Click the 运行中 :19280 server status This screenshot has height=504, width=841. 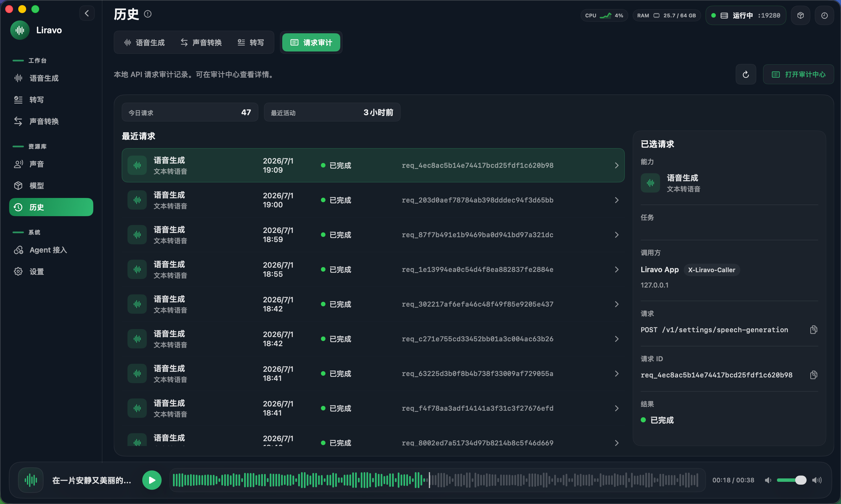(746, 16)
